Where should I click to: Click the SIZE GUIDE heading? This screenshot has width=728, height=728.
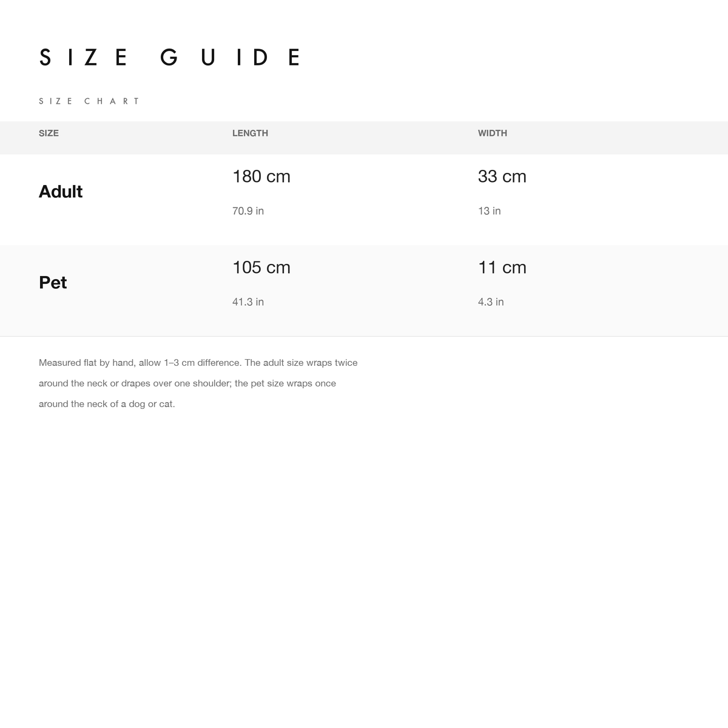click(x=169, y=58)
